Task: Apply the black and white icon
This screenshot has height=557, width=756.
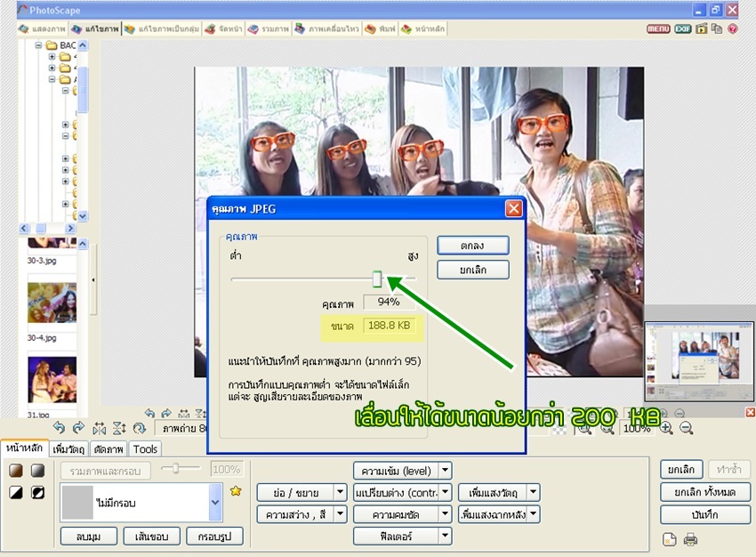Action: pyautogui.click(x=16, y=492)
